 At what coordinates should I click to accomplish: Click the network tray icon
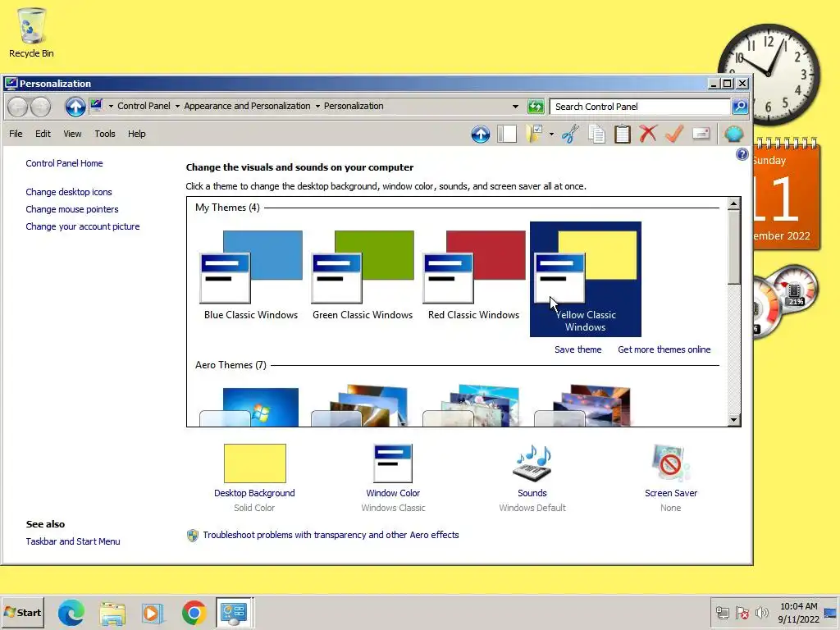pos(722,612)
